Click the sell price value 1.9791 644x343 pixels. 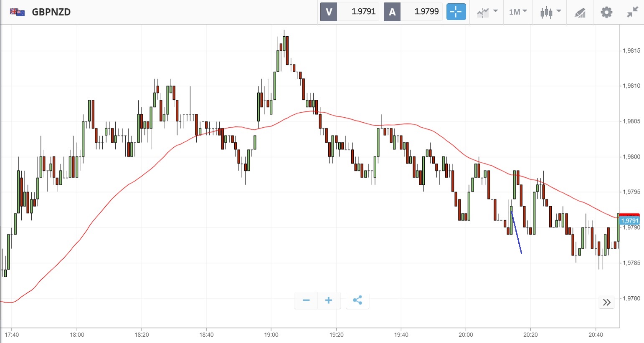(363, 12)
